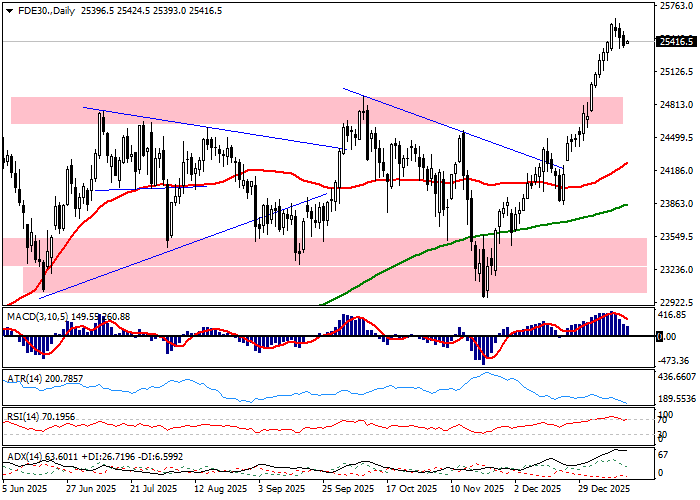The width and height of the screenshot is (700, 500).
Task: Click the 23549.5 price axis level
Action: [x=676, y=237]
